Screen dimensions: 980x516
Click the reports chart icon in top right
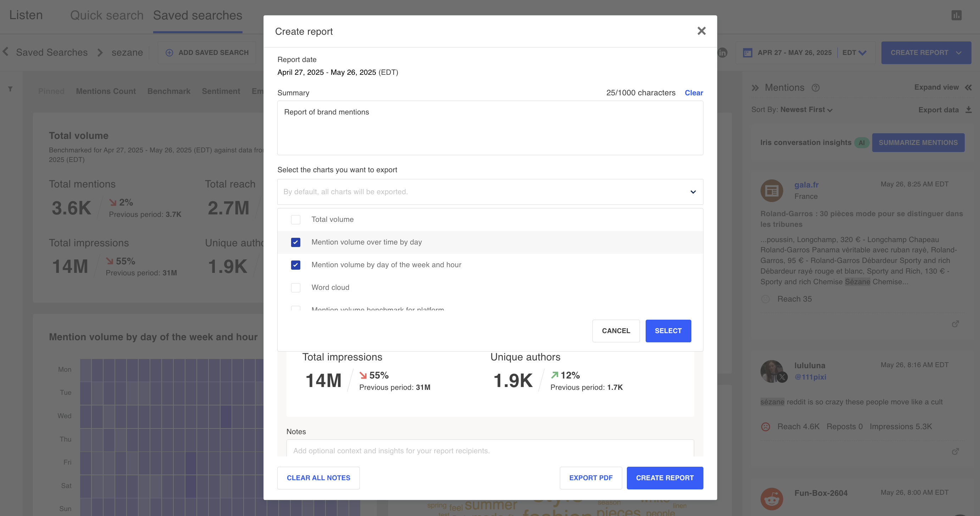(956, 15)
